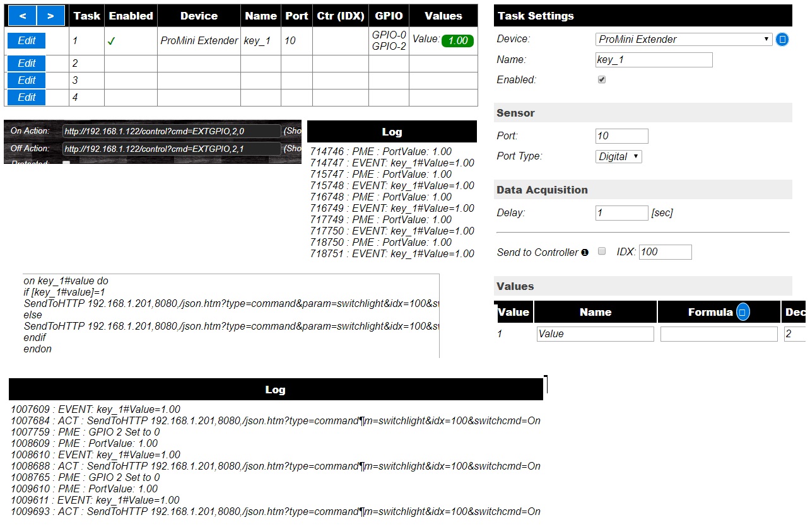Image resolution: width=810 pixels, height=532 pixels.
Task: Click the Ctr (IDX) column header
Action: (x=340, y=16)
